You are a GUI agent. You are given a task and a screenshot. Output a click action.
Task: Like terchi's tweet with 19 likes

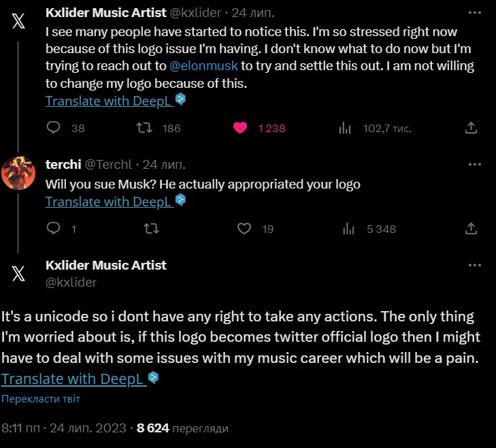pos(244,229)
